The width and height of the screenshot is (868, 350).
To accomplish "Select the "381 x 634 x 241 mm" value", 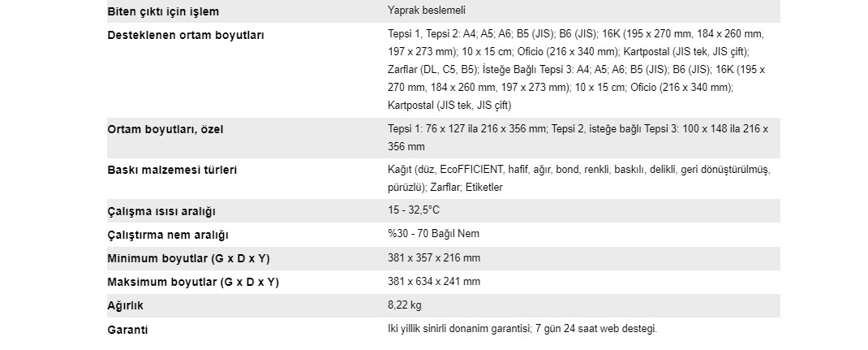I will pos(434,282).
